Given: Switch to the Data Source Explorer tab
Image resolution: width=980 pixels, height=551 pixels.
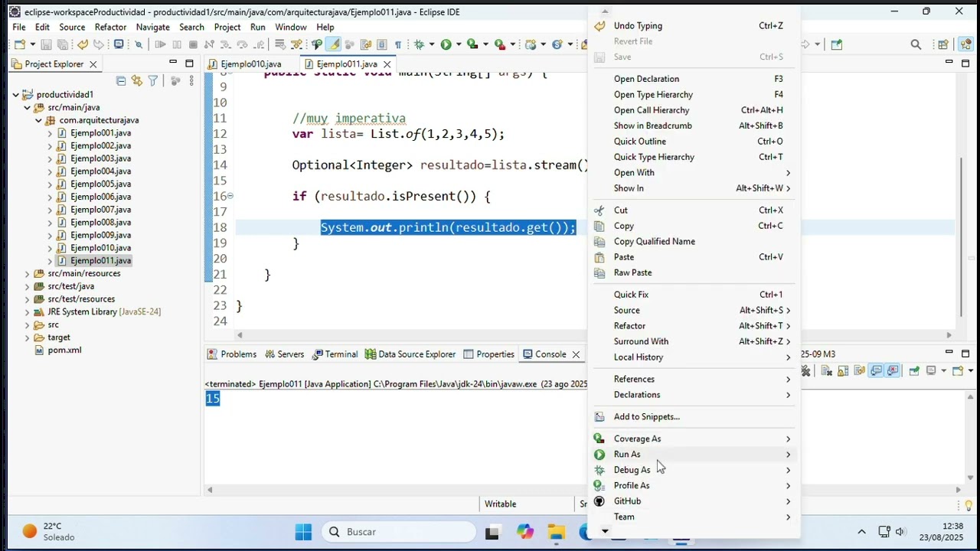Looking at the screenshot, I should [x=410, y=354].
